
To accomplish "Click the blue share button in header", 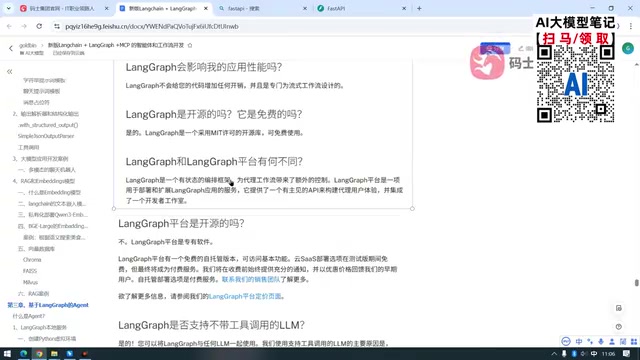I will tap(495, 48).
